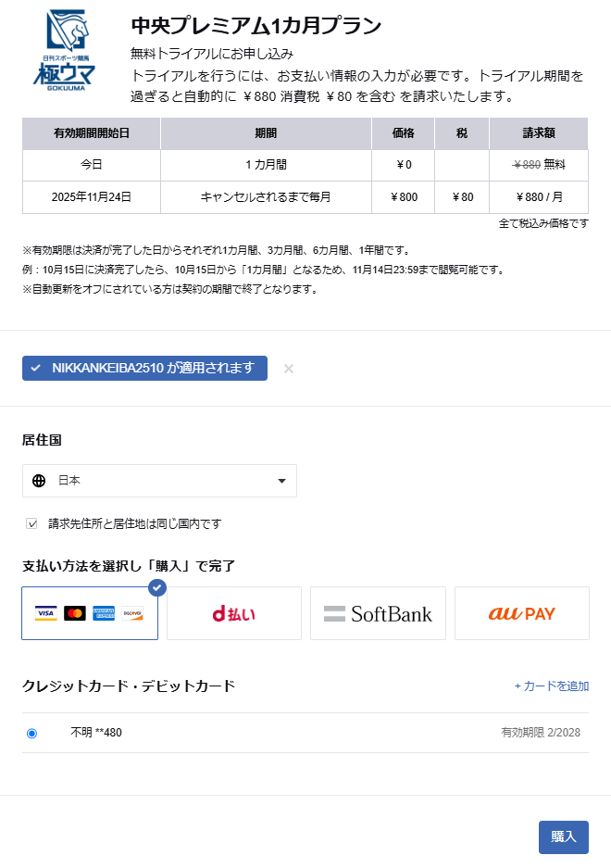Click the dropdown arrow in the country selector

click(x=281, y=481)
